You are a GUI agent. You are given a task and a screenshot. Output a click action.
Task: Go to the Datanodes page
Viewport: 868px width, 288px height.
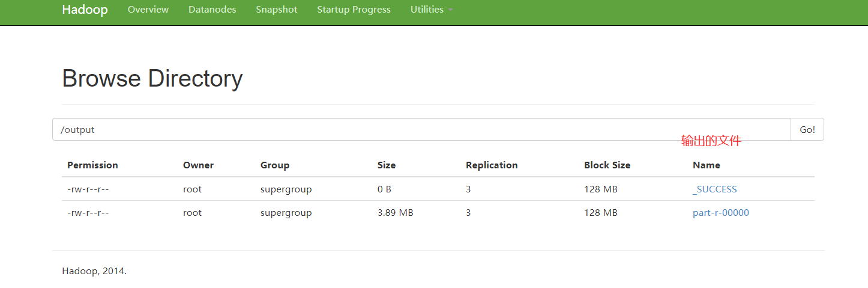coord(212,10)
